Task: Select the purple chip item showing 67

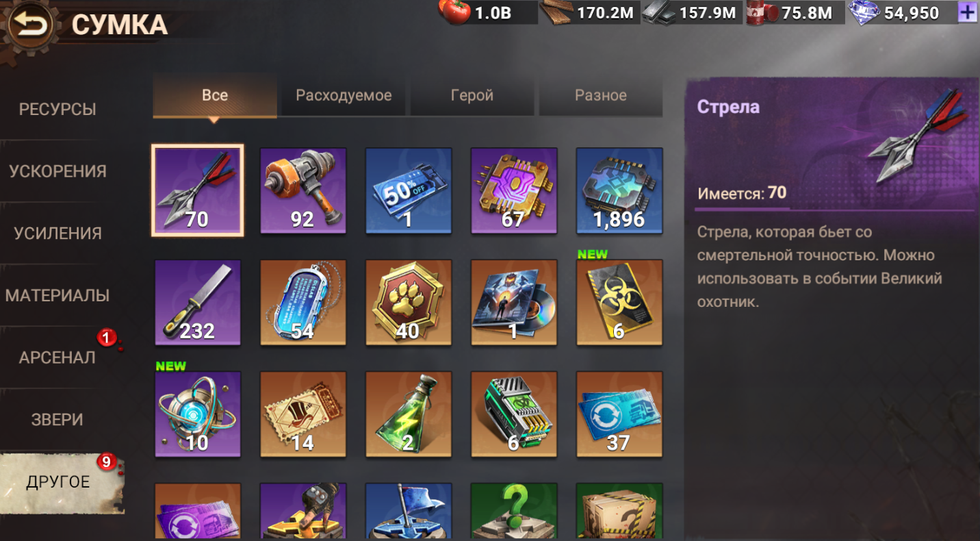Action: pyautogui.click(x=514, y=190)
